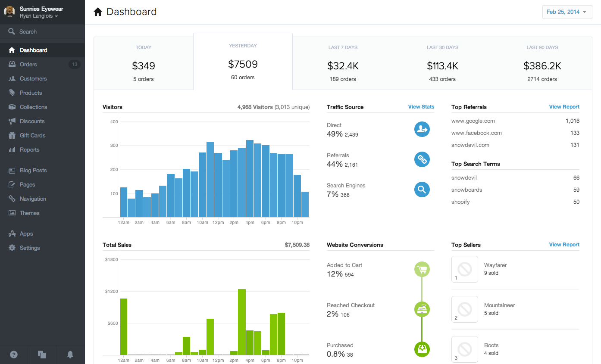This screenshot has height=364, width=601.
Task: Click the snowdevil.com referral
Action: 470,145
